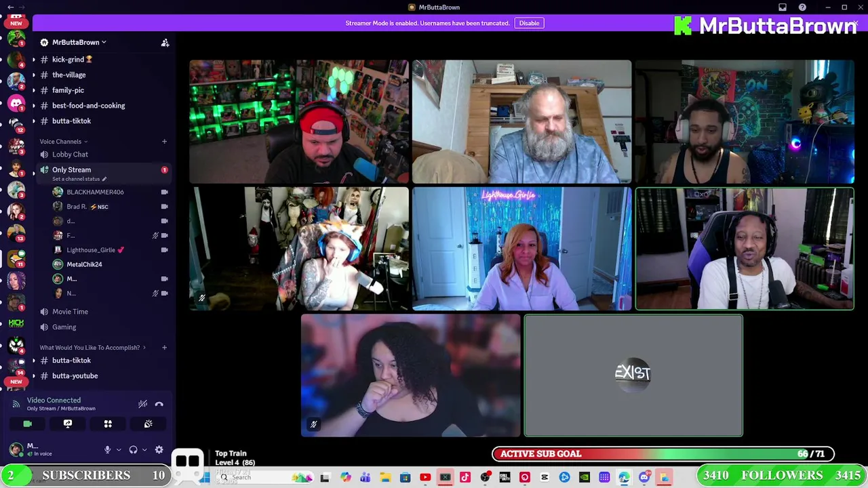The height and width of the screenshot is (488, 868).
Task: Open User Settings gear
Action: (x=159, y=449)
